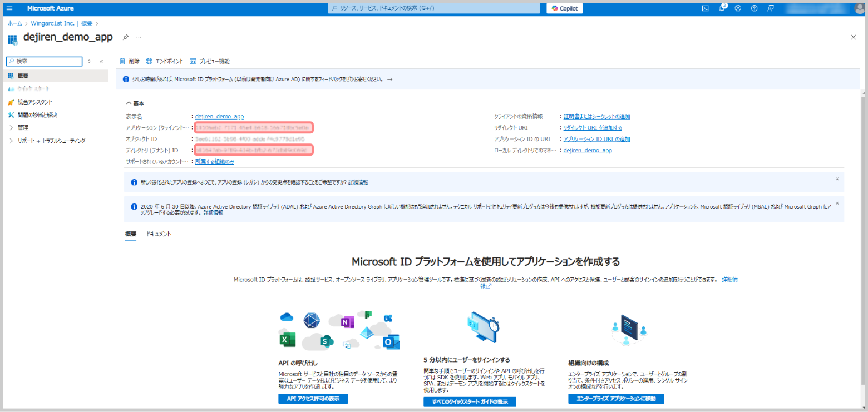Click 詳細情報 in the ADAL notice

pyautogui.click(x=213, y=213)
